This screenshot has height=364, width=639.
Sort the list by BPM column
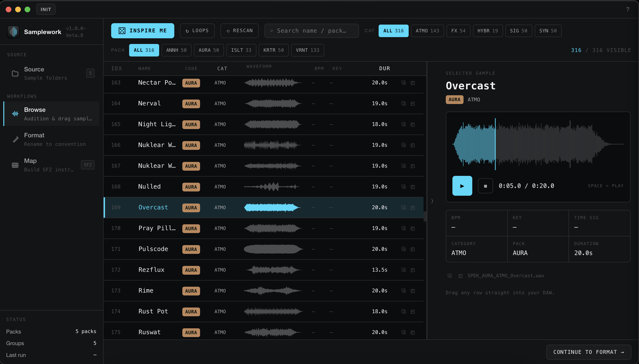[319, 69]
